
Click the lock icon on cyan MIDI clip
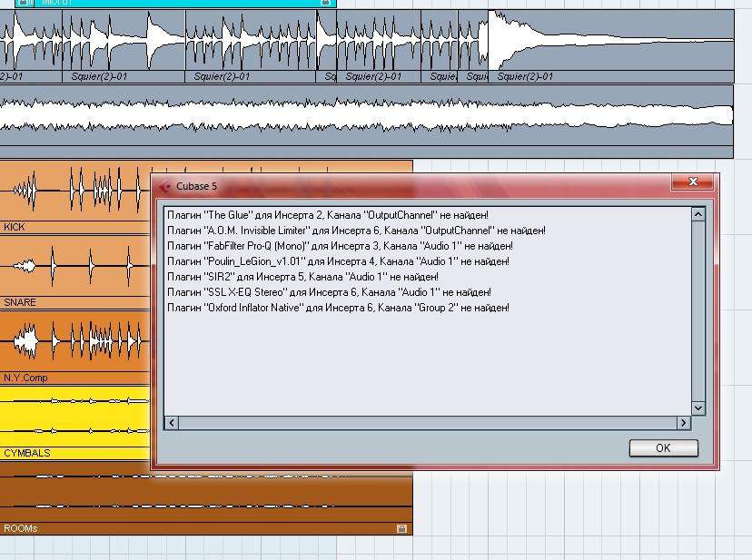tap(325, 3)
